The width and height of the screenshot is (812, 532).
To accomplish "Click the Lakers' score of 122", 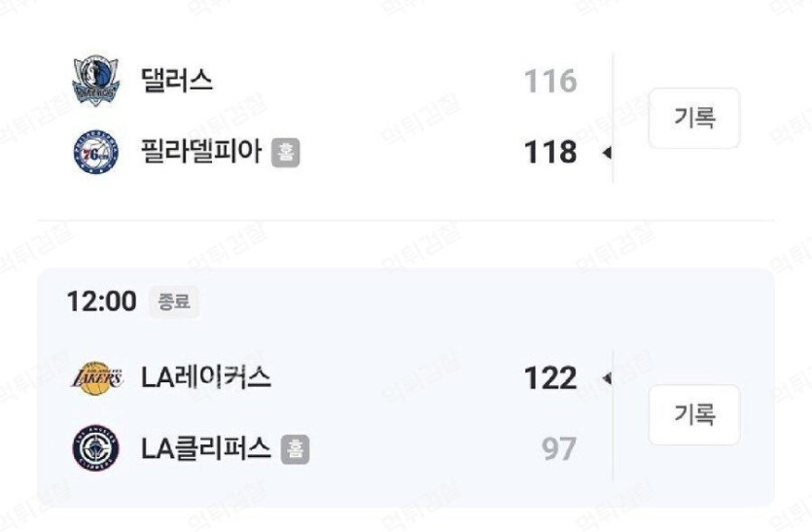I will [x=550, y=377].
